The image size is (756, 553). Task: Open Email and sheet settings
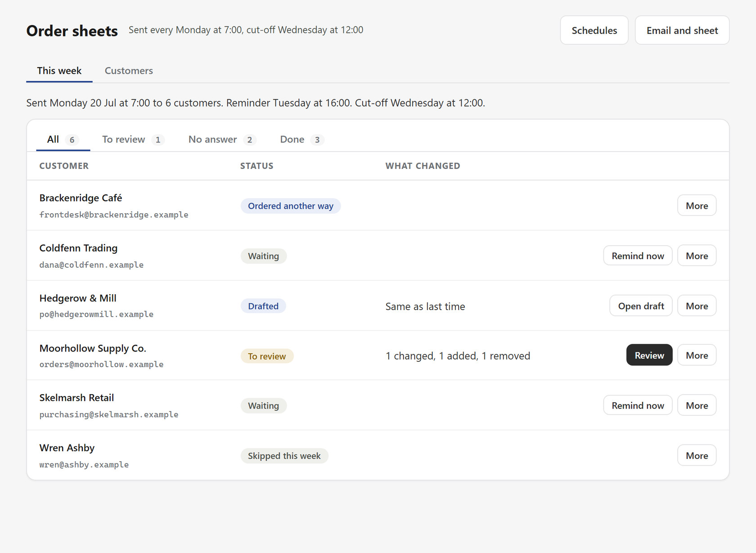coord(682,30)
